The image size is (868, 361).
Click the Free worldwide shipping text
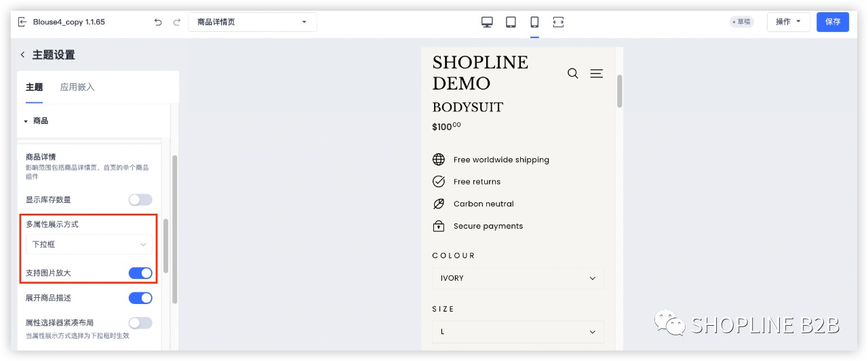tap(501, 159)
